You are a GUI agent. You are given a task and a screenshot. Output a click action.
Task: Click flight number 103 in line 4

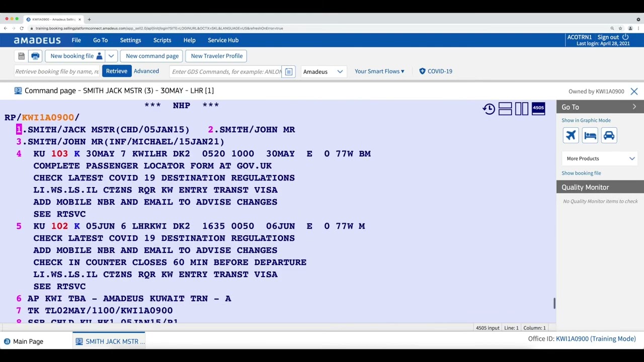point(59,154)
